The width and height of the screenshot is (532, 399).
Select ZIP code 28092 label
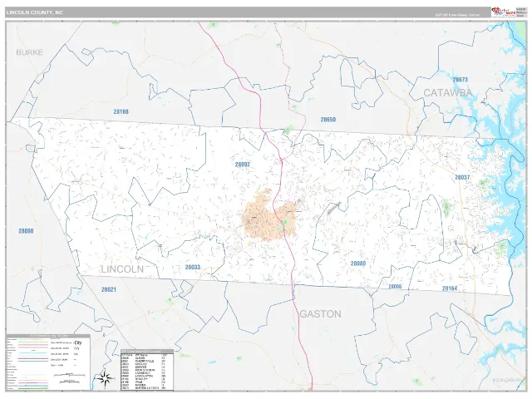pos(242,165)
